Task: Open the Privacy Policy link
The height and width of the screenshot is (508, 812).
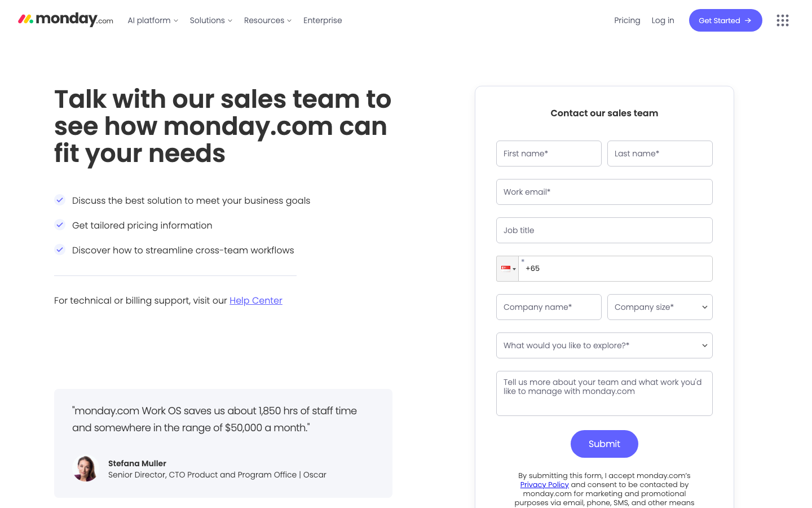Action: (544, 484)
